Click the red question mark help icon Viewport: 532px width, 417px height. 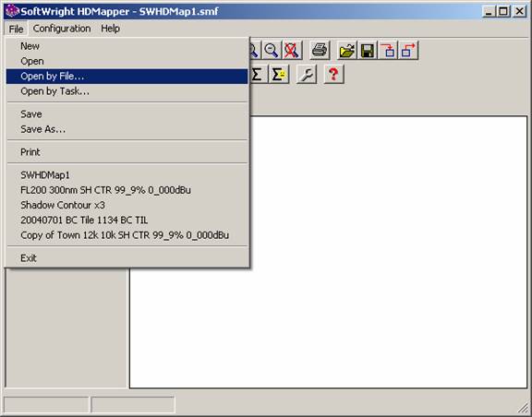click(x=333, y=74)
